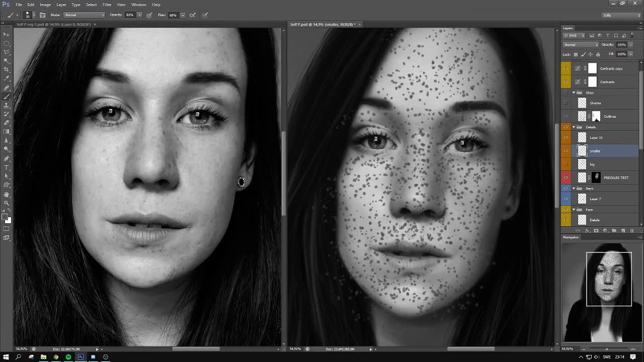This screenshot has height=362, width=644.
Task: Enable airbrush build-up icon next to Flow
Action: [192, 15]
